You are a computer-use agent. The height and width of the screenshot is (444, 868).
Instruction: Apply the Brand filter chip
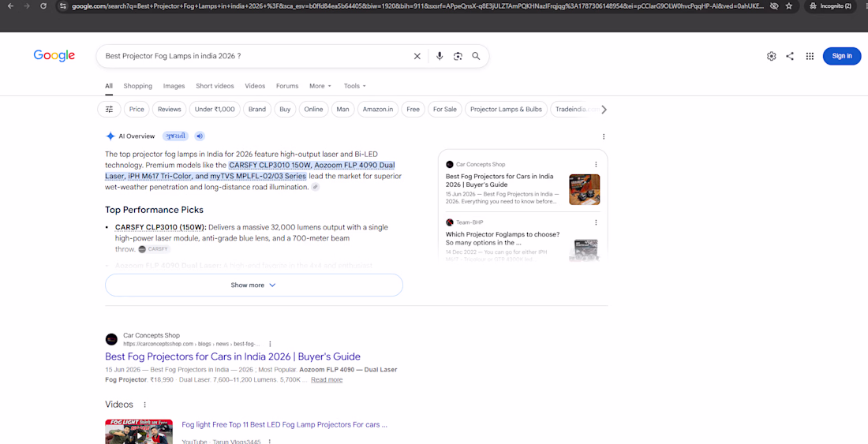tap(257, 110)
